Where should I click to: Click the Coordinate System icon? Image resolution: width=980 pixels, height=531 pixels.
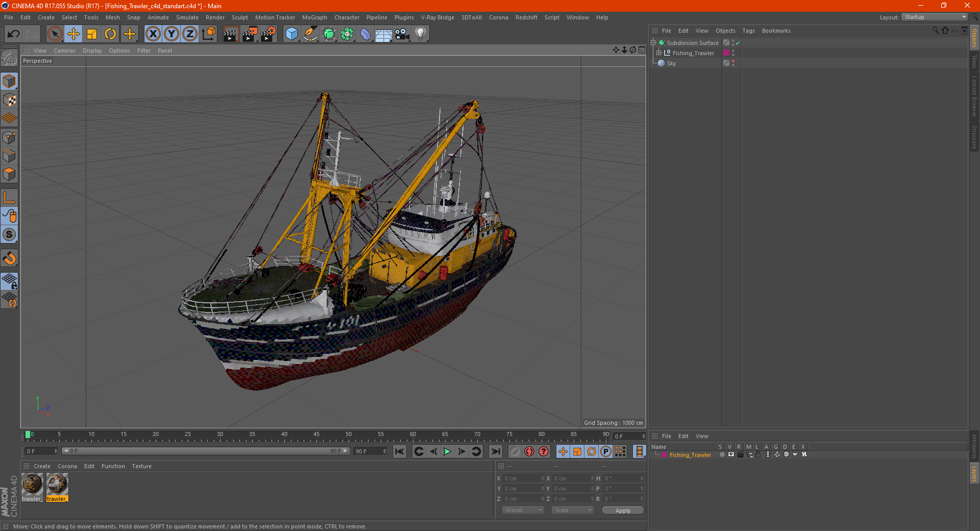(209, 34)
